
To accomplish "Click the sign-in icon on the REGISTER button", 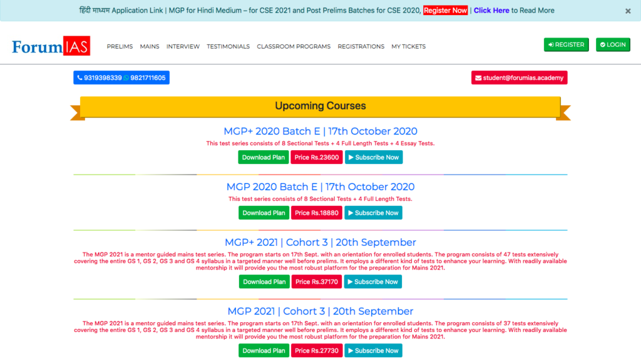I will click(x=551, y=44).
